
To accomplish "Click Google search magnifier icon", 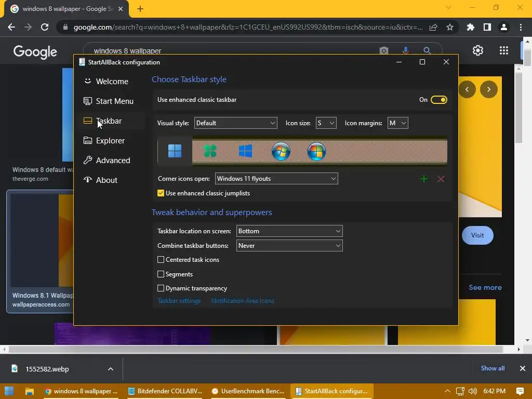I will point(427,50).
